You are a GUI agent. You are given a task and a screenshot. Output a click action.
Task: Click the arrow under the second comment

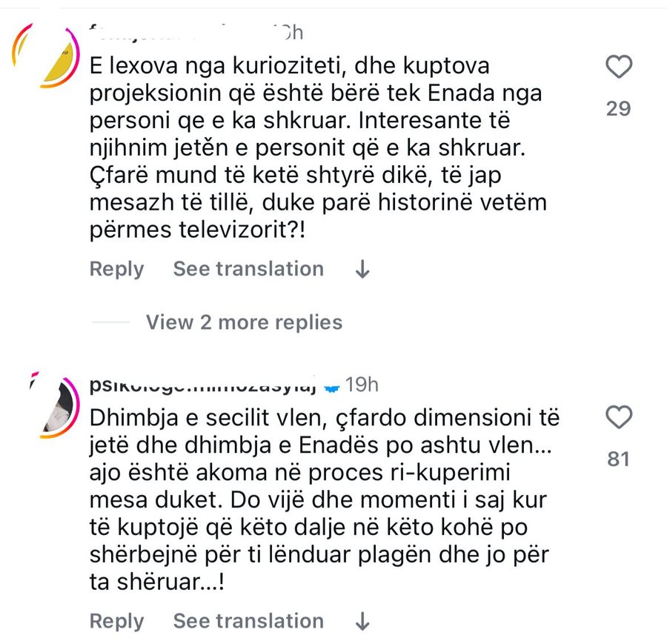[x=362, y=621]
